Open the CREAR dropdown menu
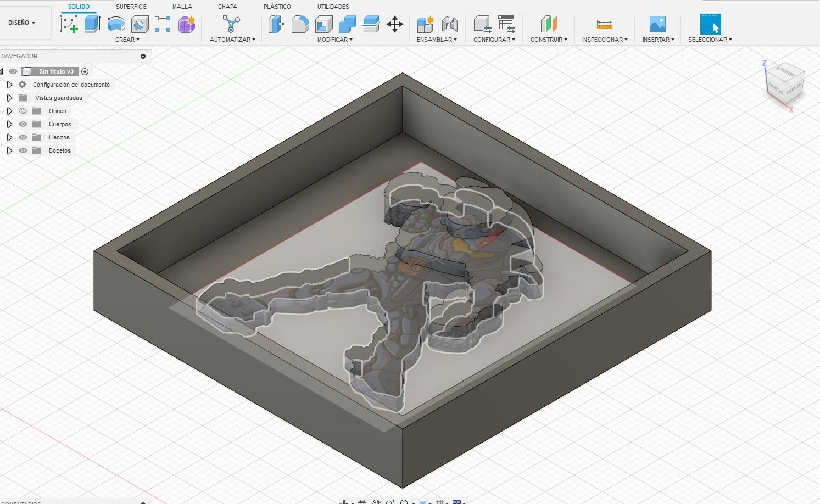 [x=127, y=39]
